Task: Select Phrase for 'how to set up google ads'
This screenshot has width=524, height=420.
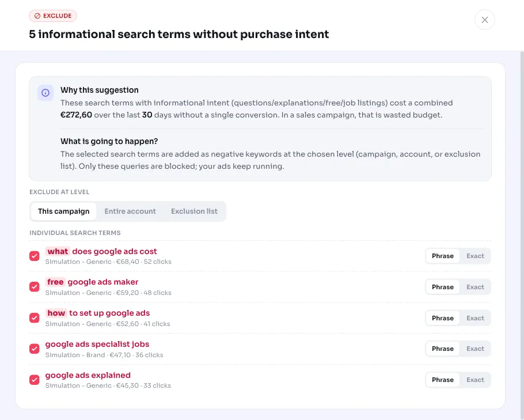Action: [442, 318]
